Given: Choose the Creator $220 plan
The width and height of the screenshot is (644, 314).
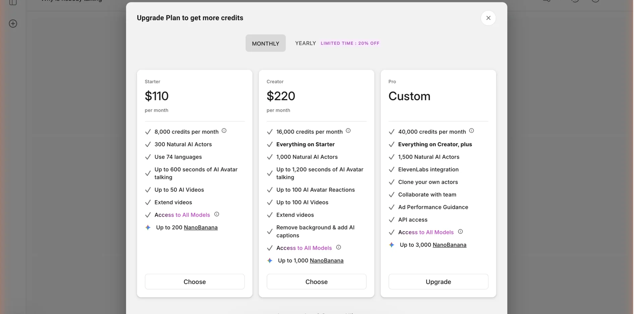Looking at the screenshot, I should click(x=316, y=281).
